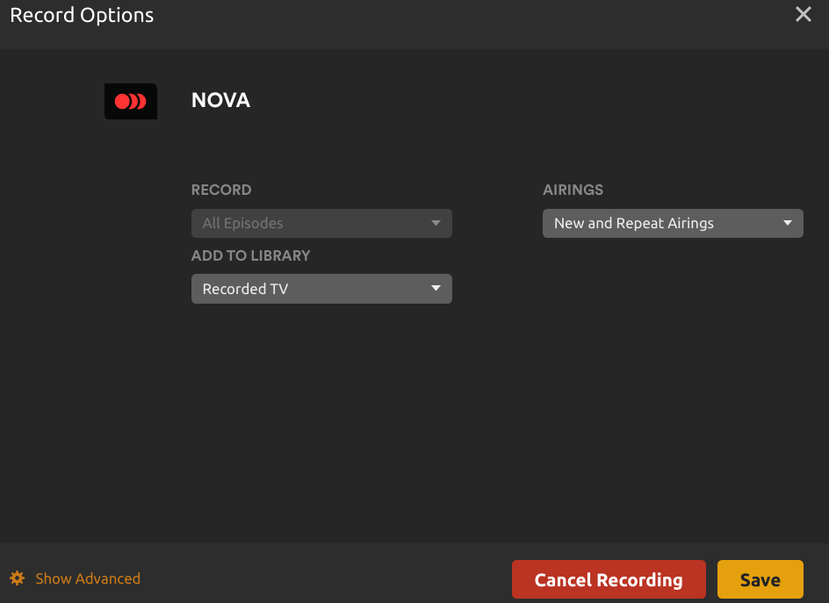The height and width of the screenshot is (603, 829).
Task: Click the Record Options dialog title
Action: (x=82, y=15)
